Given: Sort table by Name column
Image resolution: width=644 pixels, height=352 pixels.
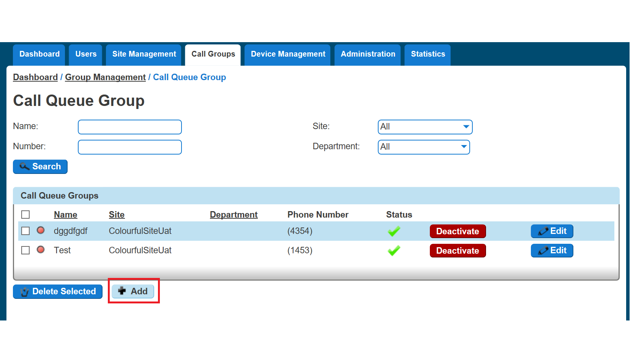Looking at the screenshot, I should (x=65, y=215).
